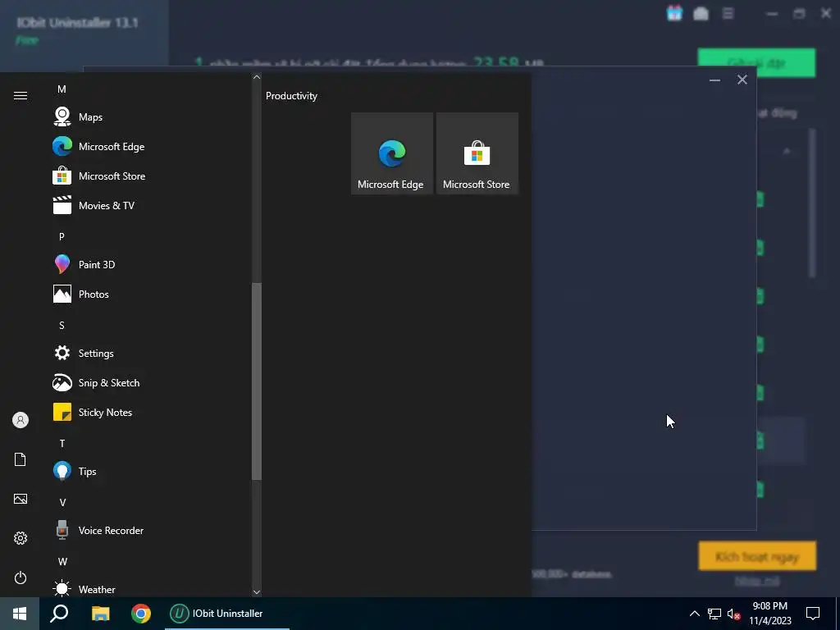Click the IObit gift box icon

(x=674, y=13)
